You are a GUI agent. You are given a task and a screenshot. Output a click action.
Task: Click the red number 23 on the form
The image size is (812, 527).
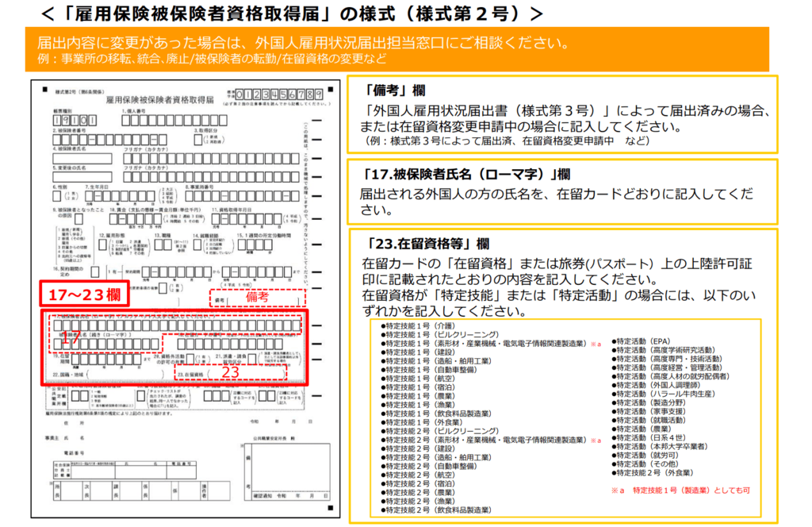[x=229, y=372]
